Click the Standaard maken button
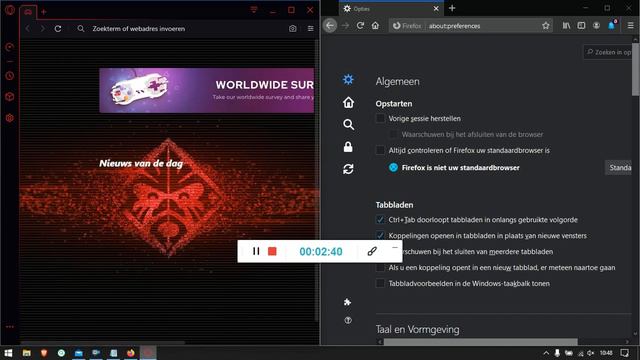 (618, 168)
